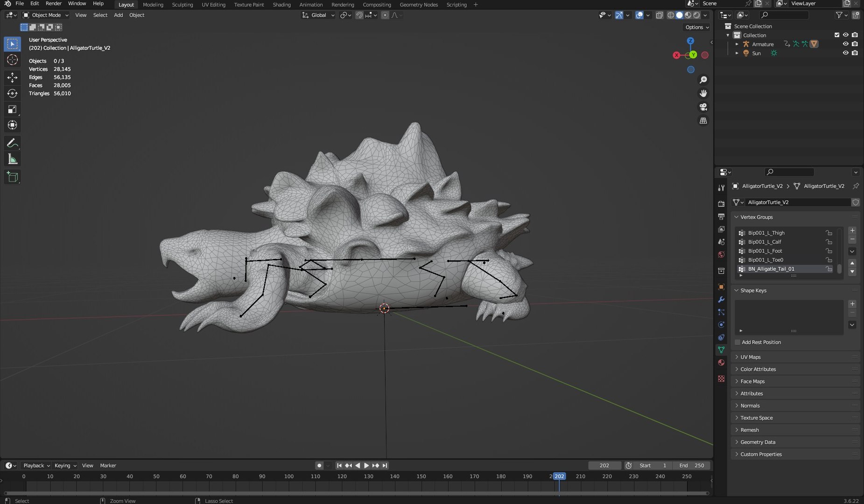Open the Render menu
The width and height of the screenshot is (864, 504).
point(53,4)
